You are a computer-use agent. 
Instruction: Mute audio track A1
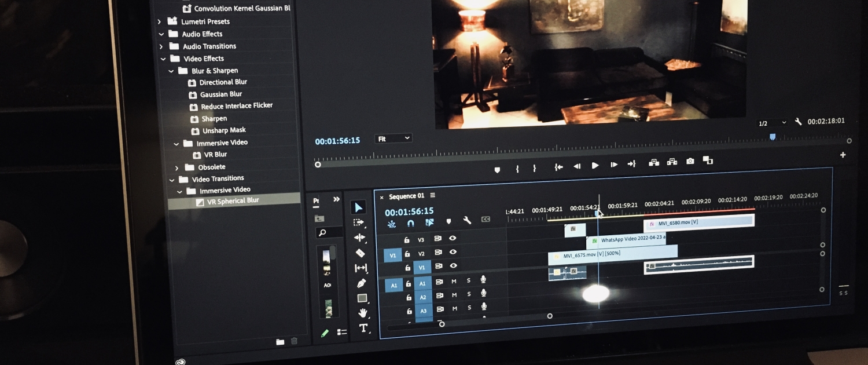[454, 281]
